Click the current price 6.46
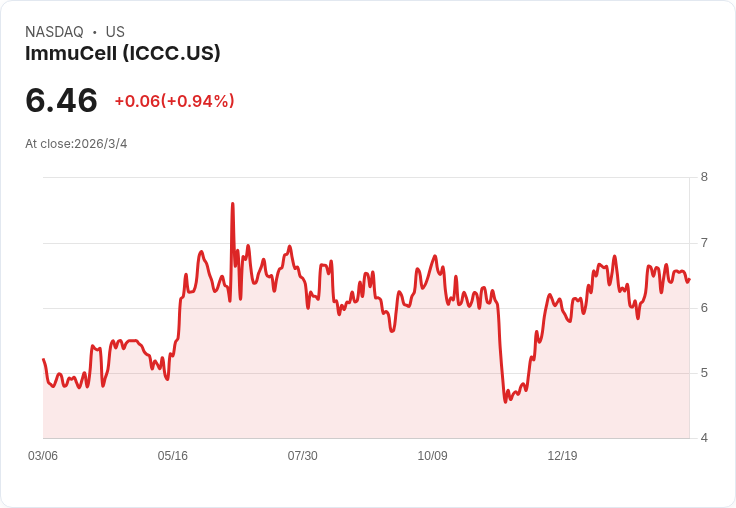This screenshot has width=736, height=508. pos(61,100)
